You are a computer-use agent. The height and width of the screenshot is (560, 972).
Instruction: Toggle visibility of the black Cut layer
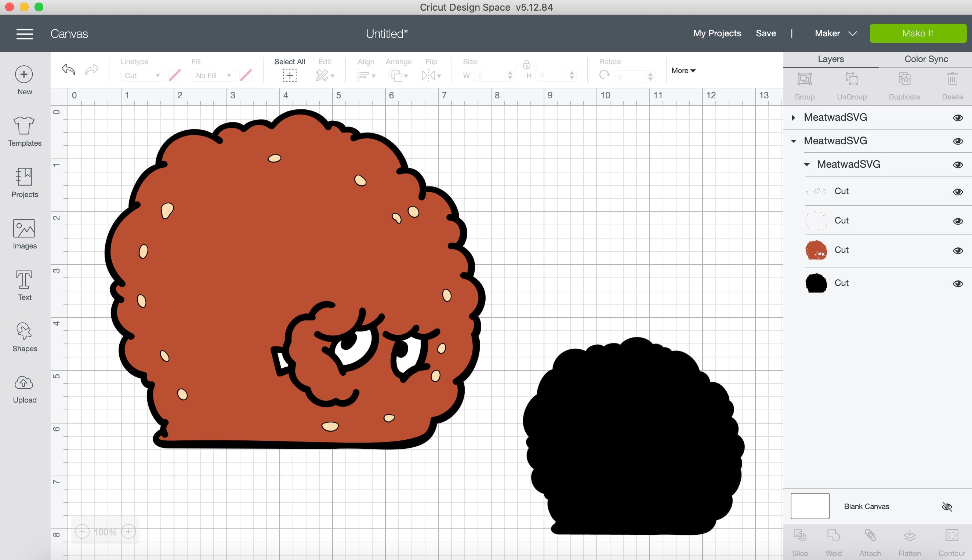coord(958,283)
